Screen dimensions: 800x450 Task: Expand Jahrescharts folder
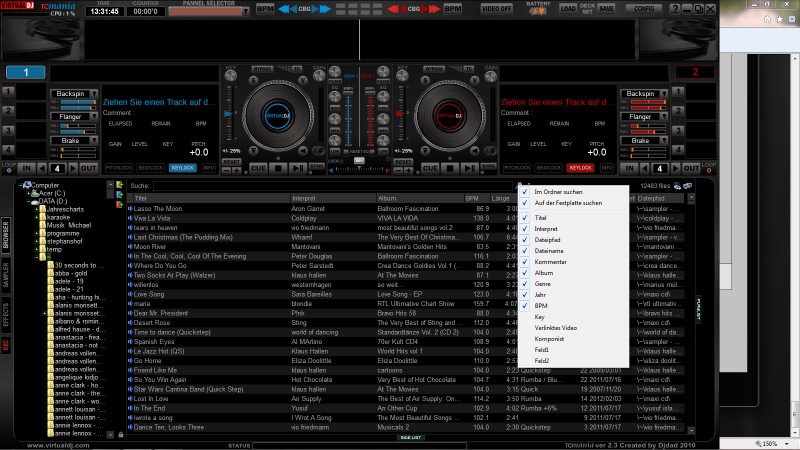click(x=36, y=209)
